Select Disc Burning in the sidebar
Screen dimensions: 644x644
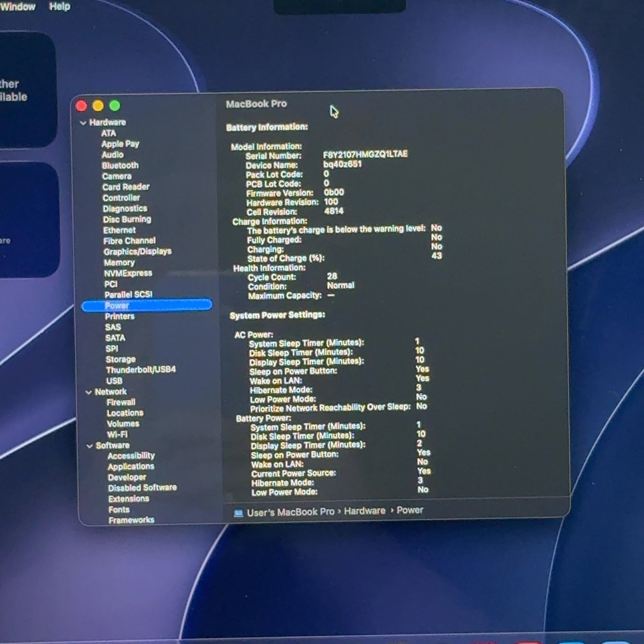tap(127, 219)
